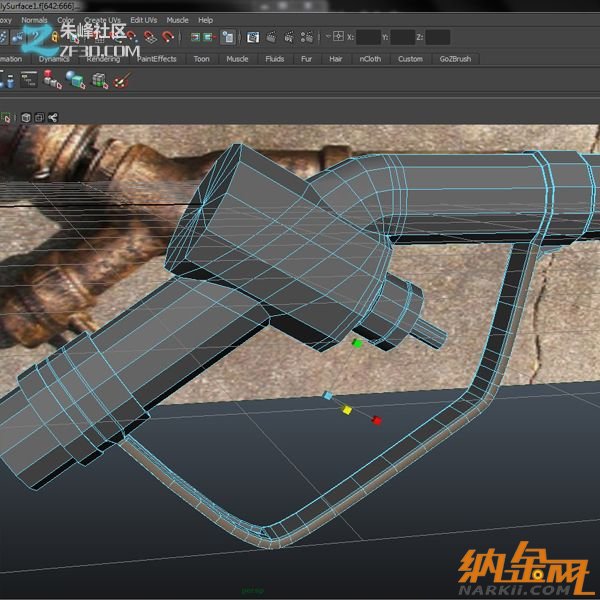This screenshot has height=600, width=600.
Task: Open the render view clapperboard icon
Action: coord(253,38)
